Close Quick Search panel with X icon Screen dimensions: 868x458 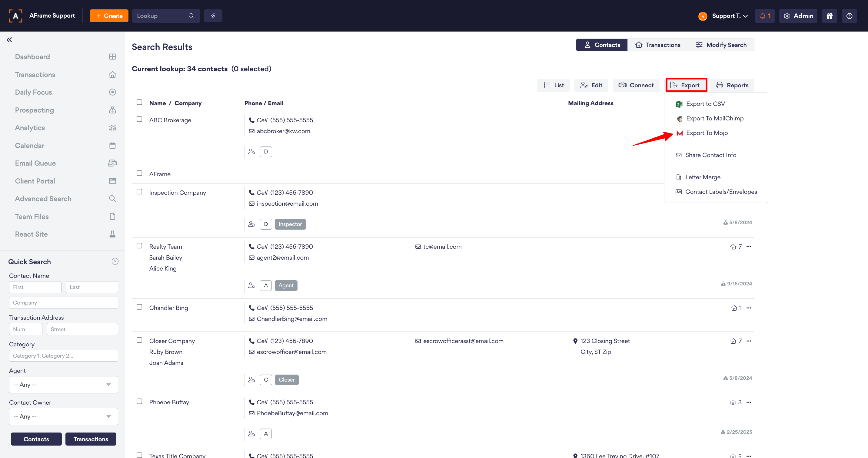tap(115, 261)
